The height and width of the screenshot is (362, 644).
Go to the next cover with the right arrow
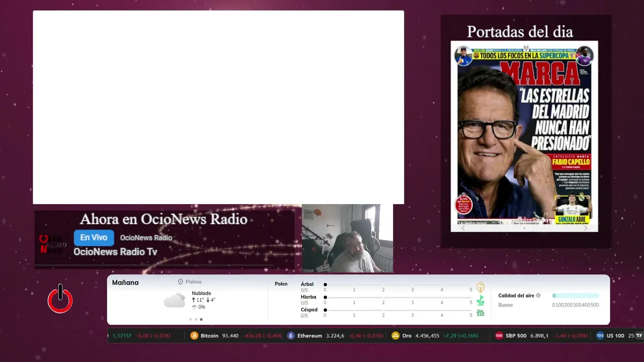pos(585,228)
